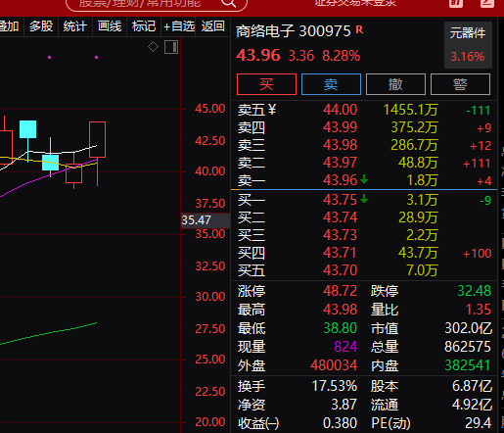Click the sector change 3.16%
Viewport: 504px width, 433px height.
468,57
